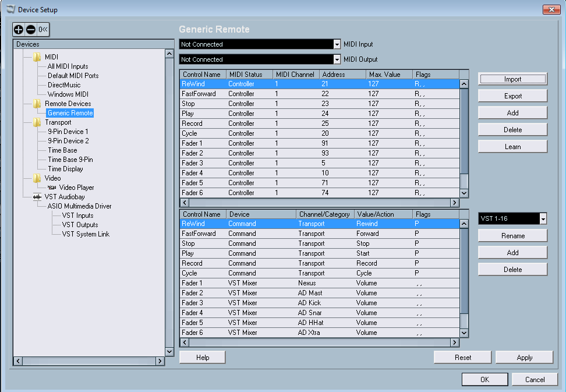Select ASIO Multimedia Driver tree item
Image resolution: width=566 pixels, height=392 pixels.
[79, 206]
